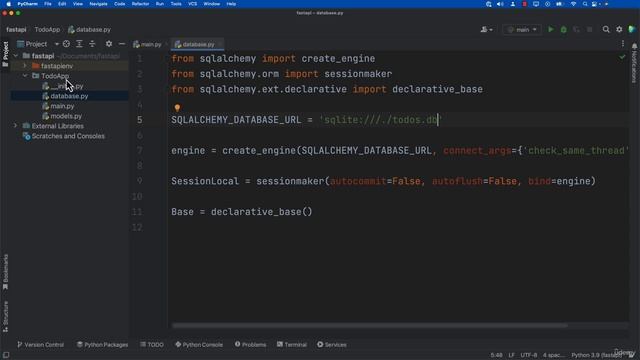
Task: Toggle the Structure side tab
Action: [5, 316]
